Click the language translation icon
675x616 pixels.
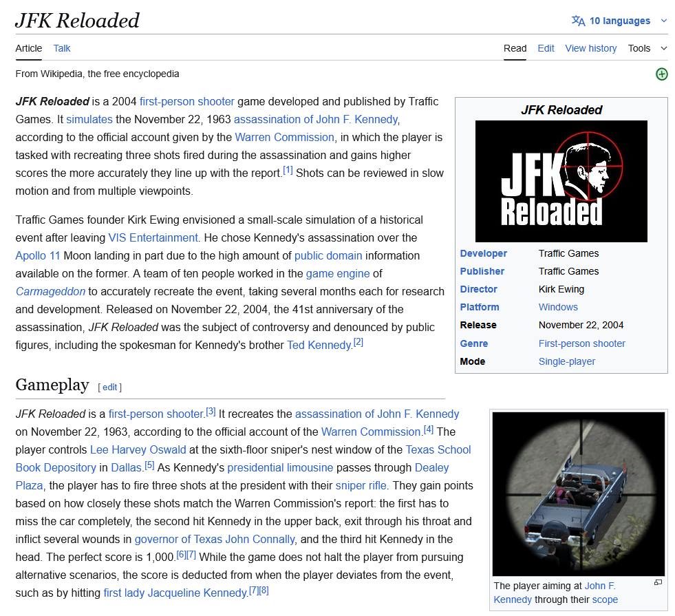[x=578, y=21]
